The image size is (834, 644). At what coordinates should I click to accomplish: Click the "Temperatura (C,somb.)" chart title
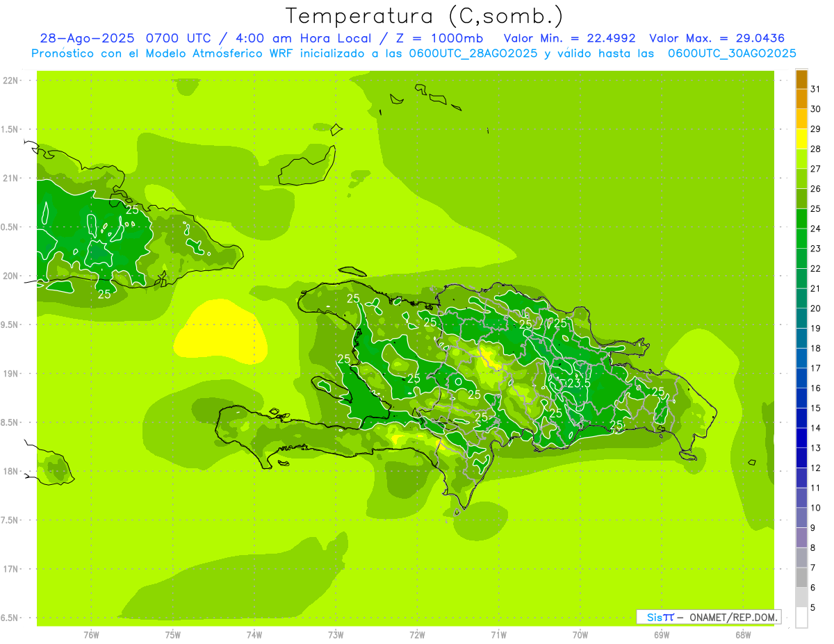tap(425, 15)
